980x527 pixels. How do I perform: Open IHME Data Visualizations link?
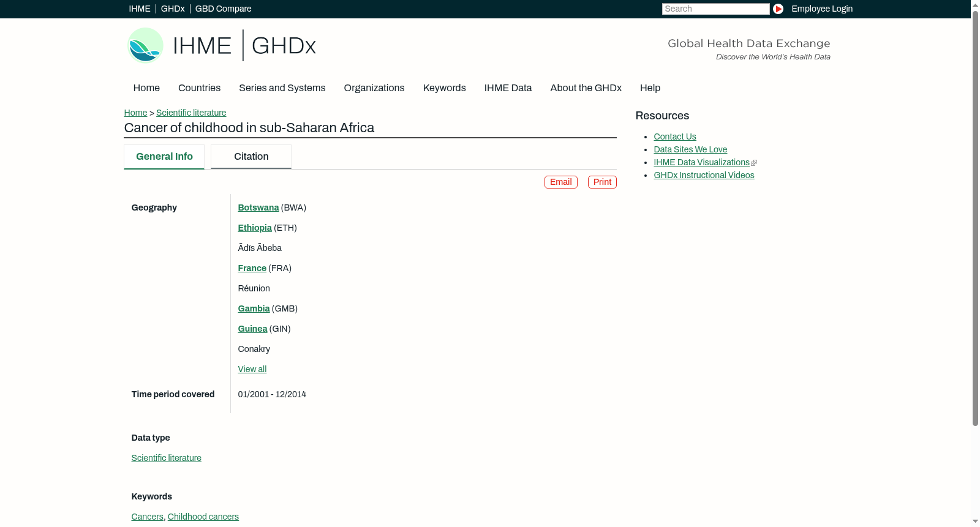click(x=701, y=162)
